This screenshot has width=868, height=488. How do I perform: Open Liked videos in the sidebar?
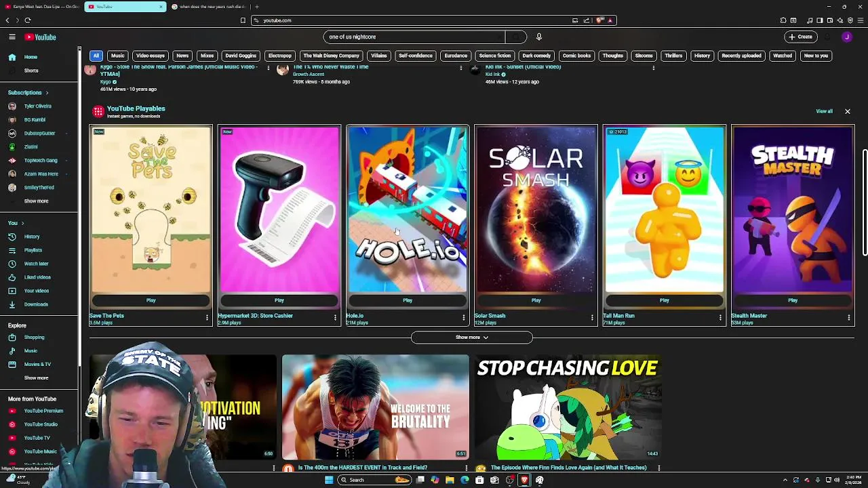tap(39, 277)
